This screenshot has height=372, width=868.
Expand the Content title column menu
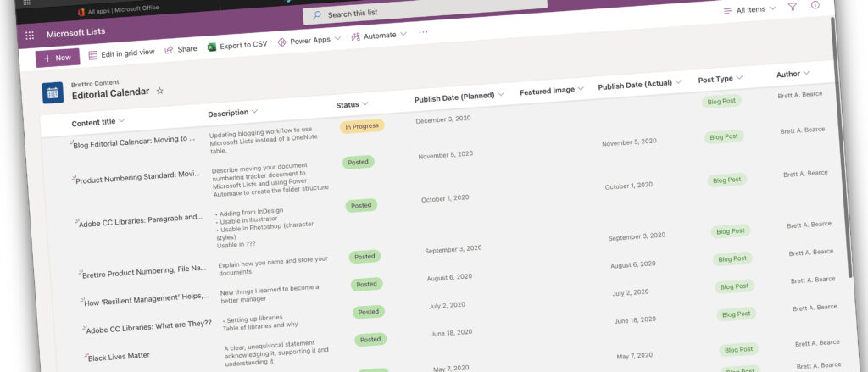(122, 120)
